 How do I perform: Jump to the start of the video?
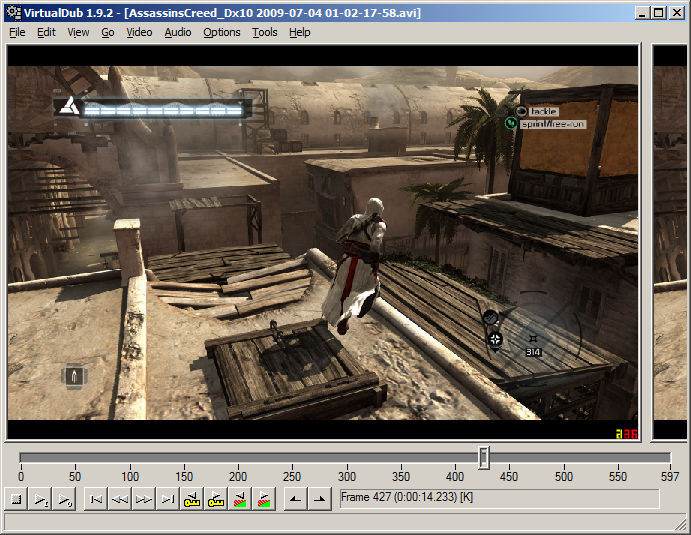click(96, 499)
